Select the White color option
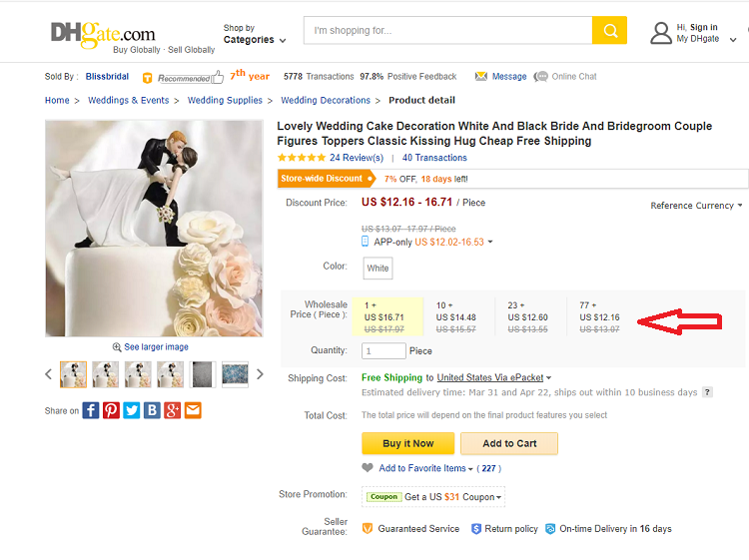This screenshot has width=749, height=560. (x=377, y=268)
